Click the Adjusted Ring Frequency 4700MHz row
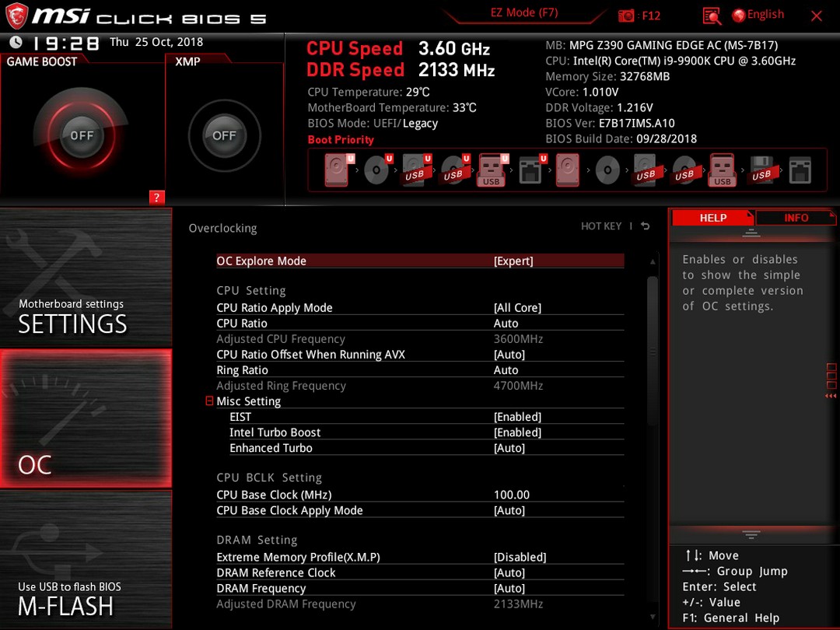840x630 pixels. pos(420,385)
